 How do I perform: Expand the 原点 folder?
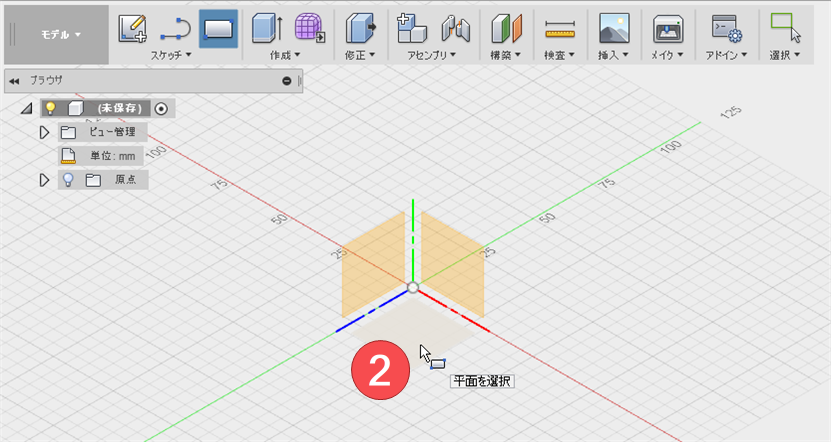point(44,180)
